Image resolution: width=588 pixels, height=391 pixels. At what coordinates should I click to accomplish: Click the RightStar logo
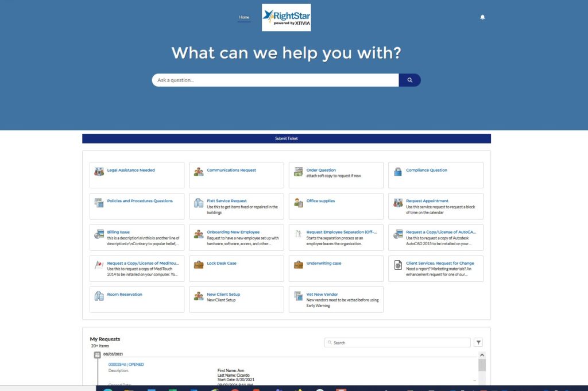pyautogui.click(x=286, y=18)
